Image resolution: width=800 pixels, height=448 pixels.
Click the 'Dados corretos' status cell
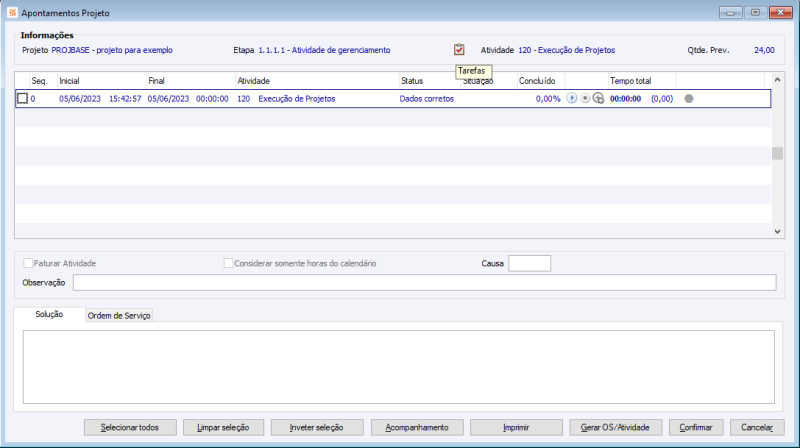[427, 98]
